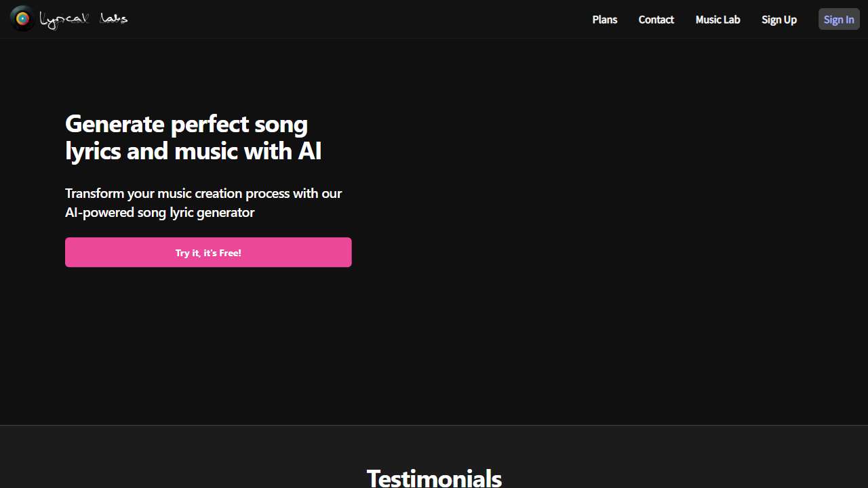Select Sign Up in the top navigation
This screenshot has height=488, width=868.
point(778,20)
